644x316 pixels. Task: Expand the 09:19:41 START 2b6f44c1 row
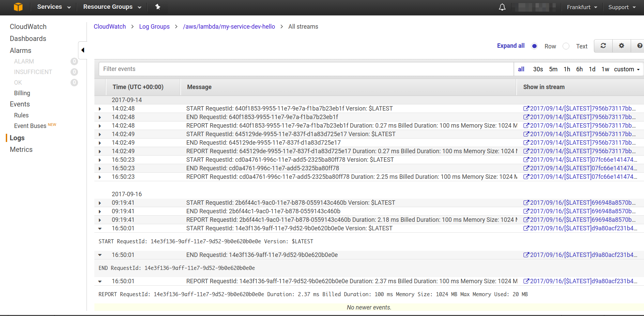pyautogui.click(x=100, y=203)
